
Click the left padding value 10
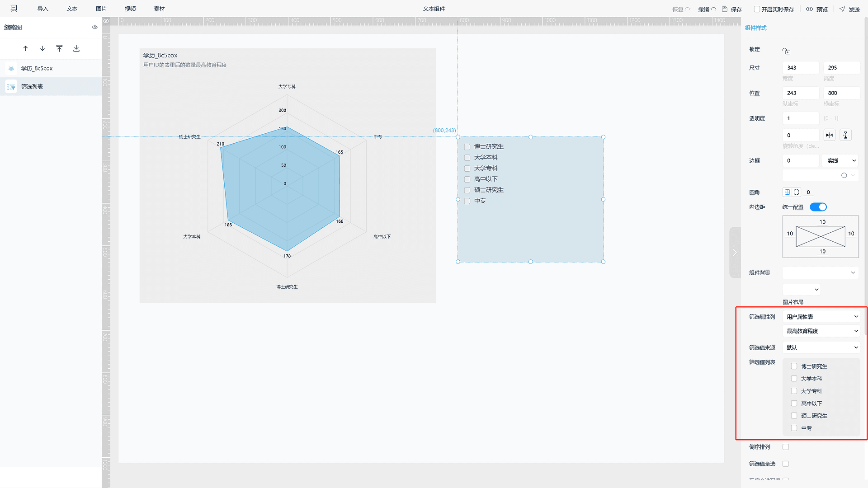[x=790, y=234]
